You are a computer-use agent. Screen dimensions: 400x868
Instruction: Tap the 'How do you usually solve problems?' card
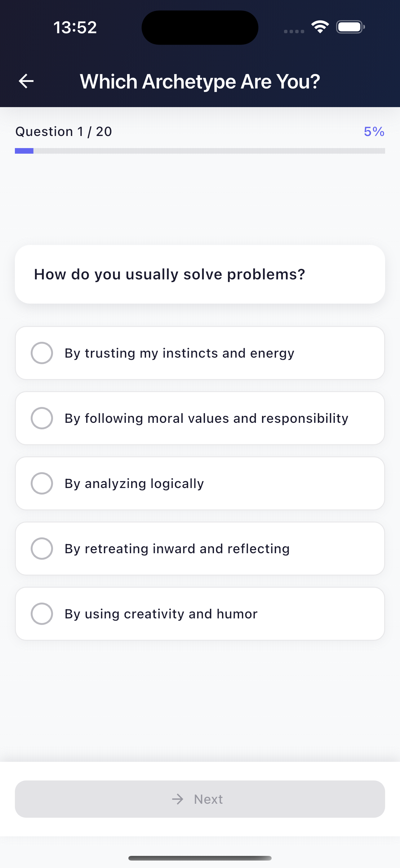tap(200, 274)
